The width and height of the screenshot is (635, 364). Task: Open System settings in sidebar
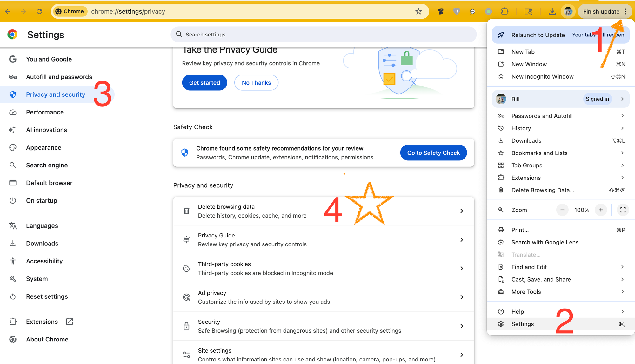tap(58, 279)
